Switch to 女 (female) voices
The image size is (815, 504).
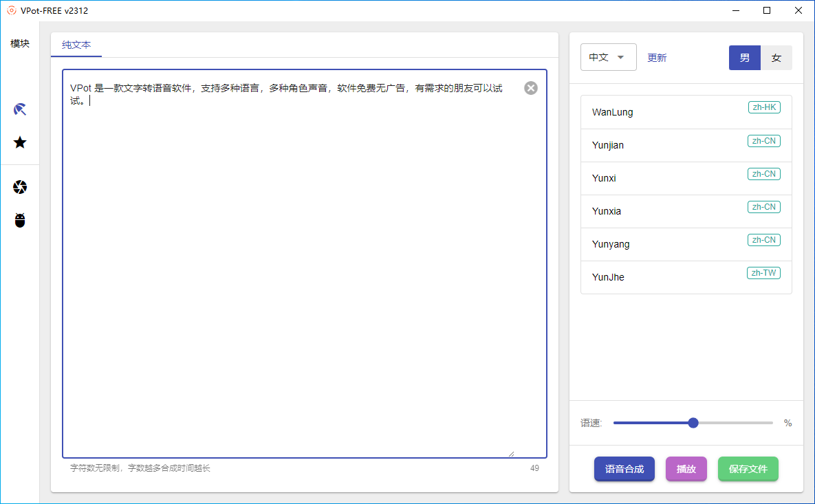click(x=776, y=58)
